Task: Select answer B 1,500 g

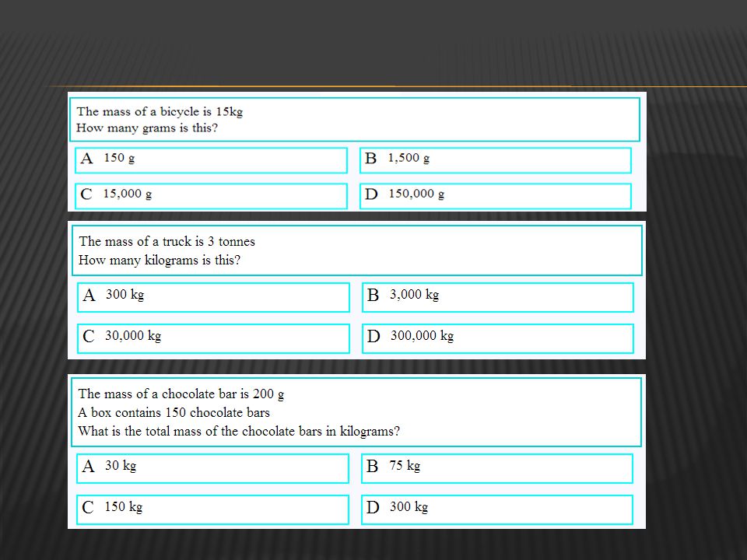Action: click(496, 160)
